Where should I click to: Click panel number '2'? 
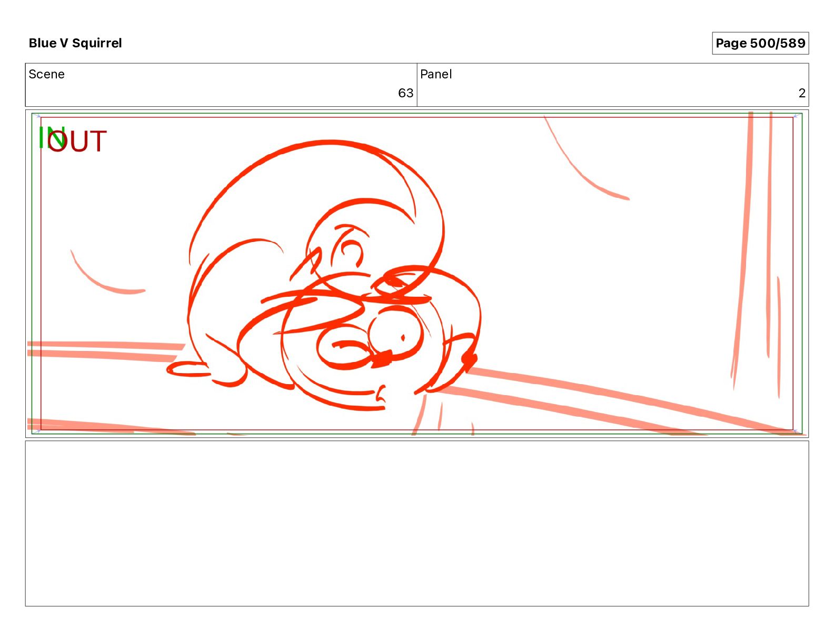pyautogui.click(x=802, y=93)
